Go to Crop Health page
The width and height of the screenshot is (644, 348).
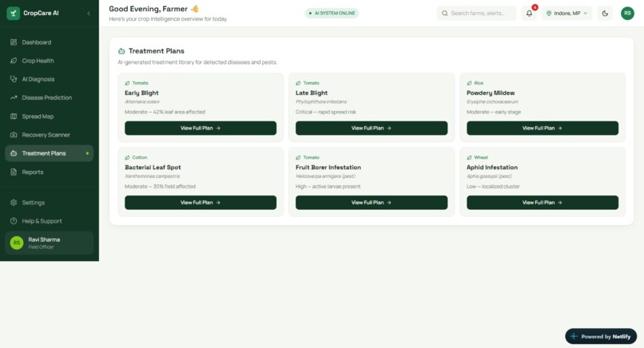click(50, 61)
